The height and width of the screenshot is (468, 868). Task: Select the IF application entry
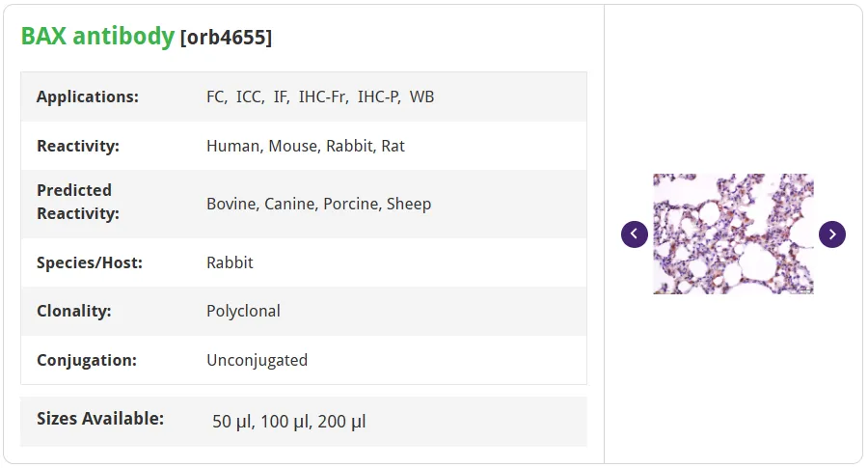[282, 96]
